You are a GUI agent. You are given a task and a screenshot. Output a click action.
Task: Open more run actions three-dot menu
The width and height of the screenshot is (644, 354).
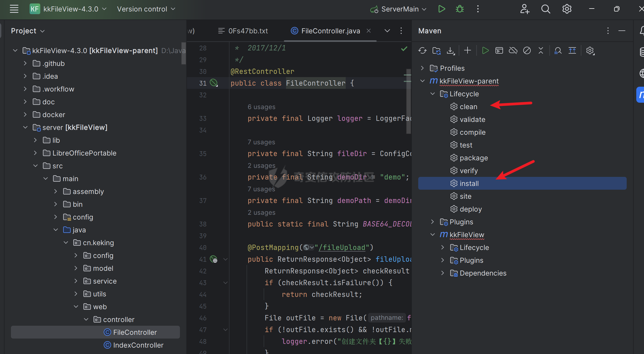point(478,9)
